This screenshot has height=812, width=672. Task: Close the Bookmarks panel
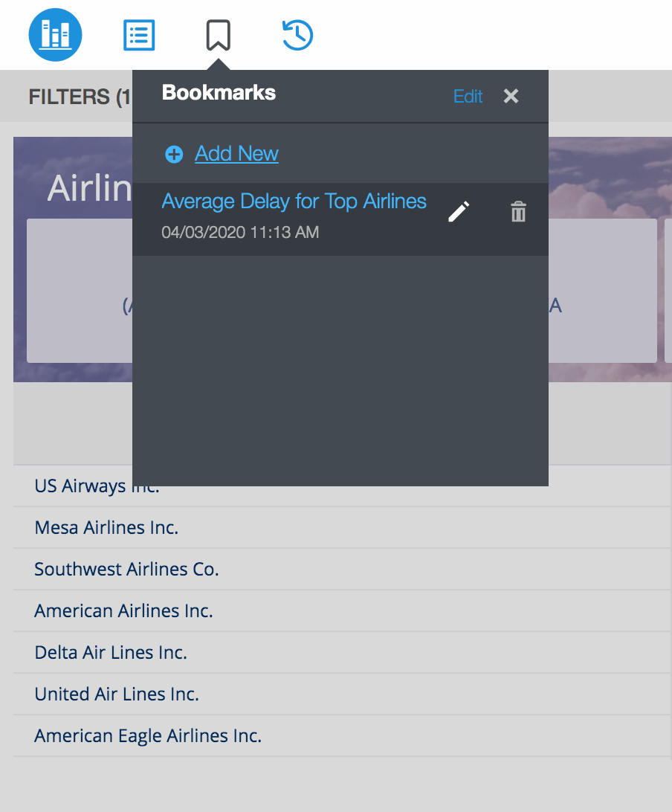(x=511, y=96)
